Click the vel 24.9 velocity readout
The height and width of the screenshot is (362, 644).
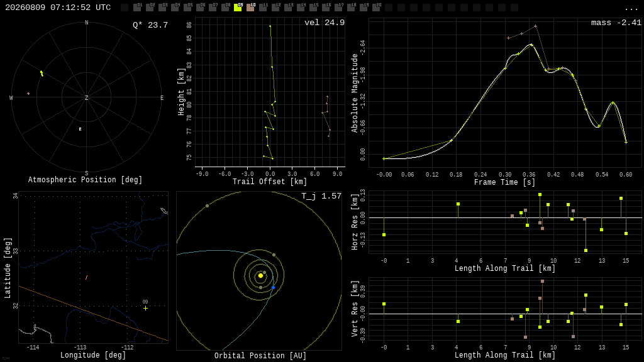point(325,23)
